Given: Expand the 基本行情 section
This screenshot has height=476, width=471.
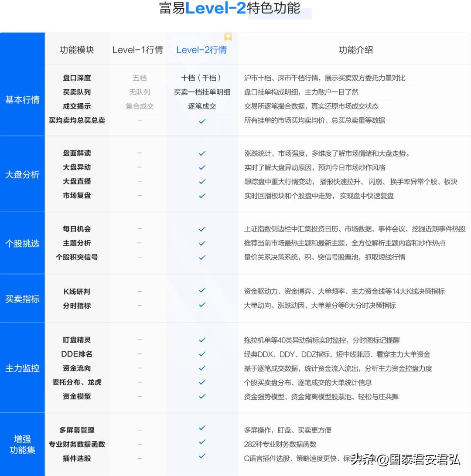Looking at the screenshot, I should (22, 100).
